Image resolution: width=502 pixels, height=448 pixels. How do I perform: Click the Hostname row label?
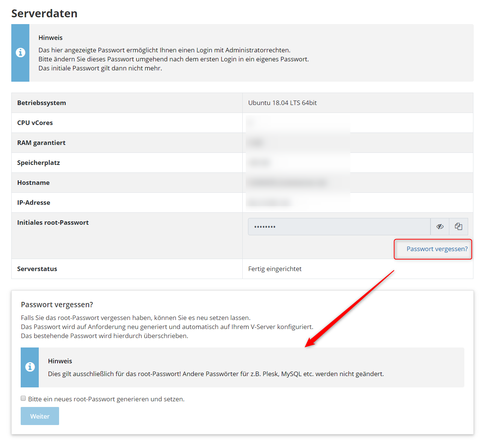pos(33,183)
